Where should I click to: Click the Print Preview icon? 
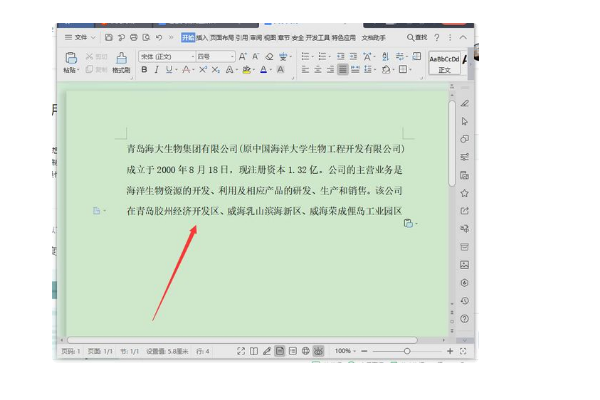point(146,38)
